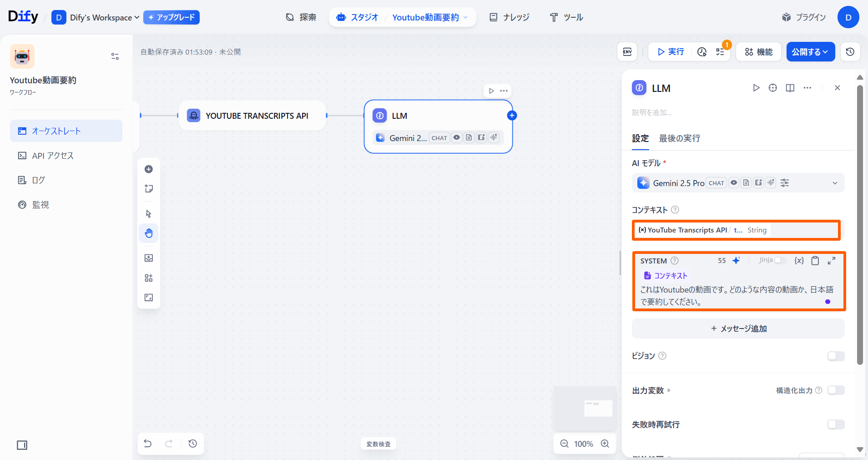Click the add node plus icon in canvas toolbar

point(149,169)
